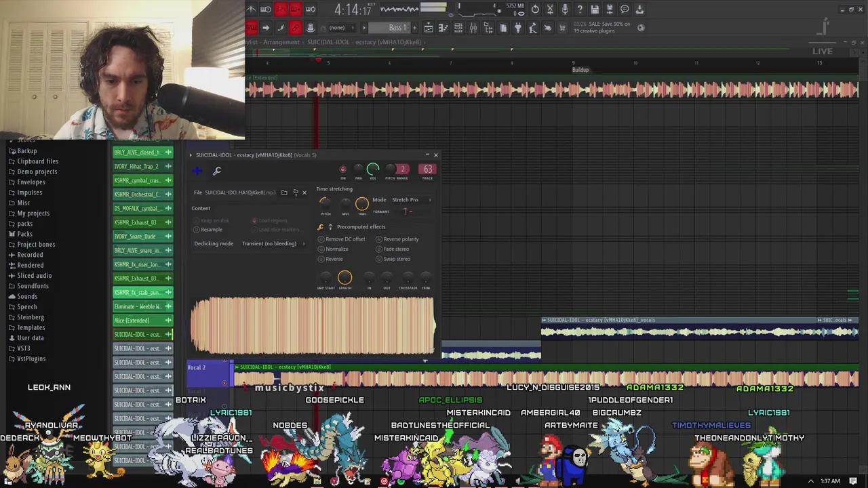Click the help question mark icon
Image resolution: width=868 pixels, height=488 pixels.
(x=580, y=9)
